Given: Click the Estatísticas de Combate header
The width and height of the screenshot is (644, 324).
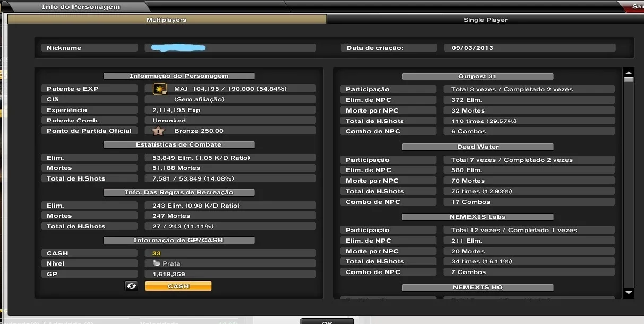Looking at the screenshot, I should coord(179,144).
